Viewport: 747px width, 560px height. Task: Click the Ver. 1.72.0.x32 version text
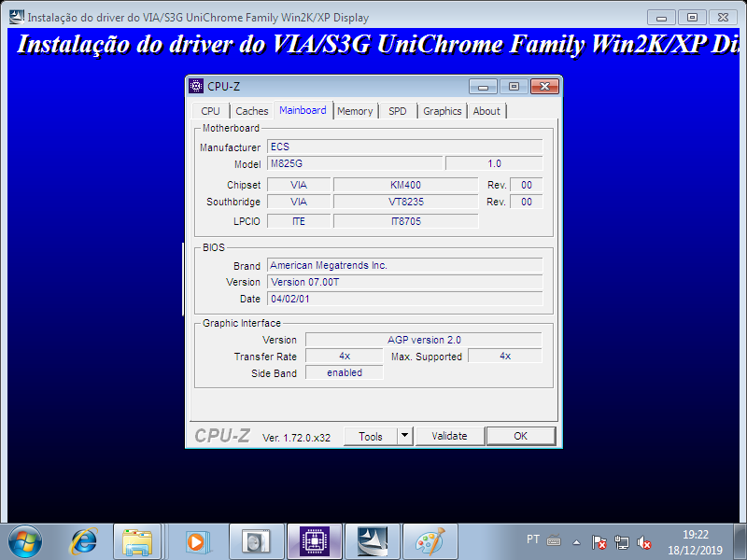pos(296,438)
